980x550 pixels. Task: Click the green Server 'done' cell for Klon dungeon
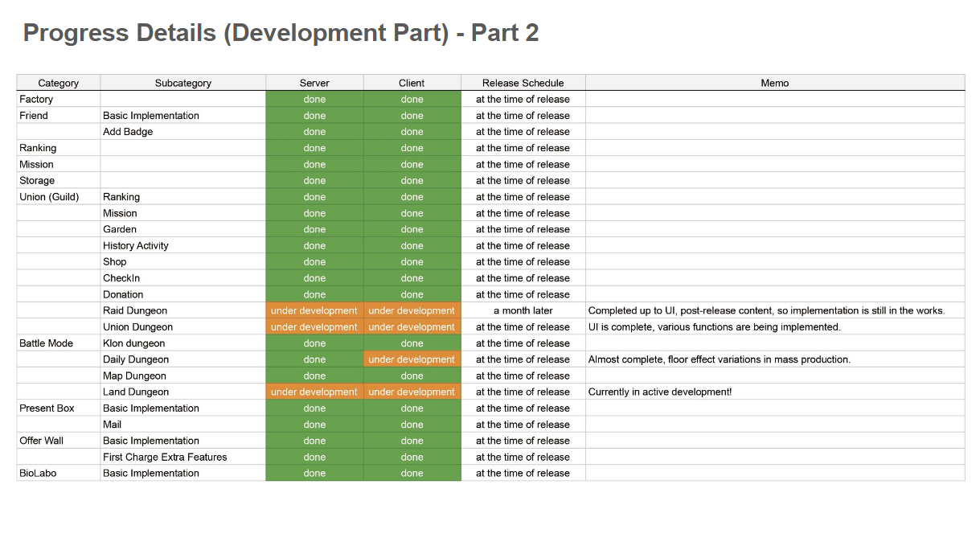click(x=314, y=343)
